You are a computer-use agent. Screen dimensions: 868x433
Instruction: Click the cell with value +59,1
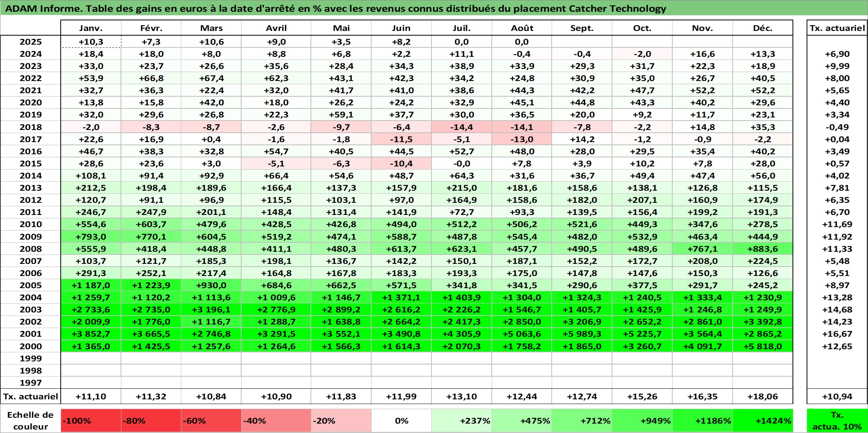pyautogui.click(x=341, y=115)
